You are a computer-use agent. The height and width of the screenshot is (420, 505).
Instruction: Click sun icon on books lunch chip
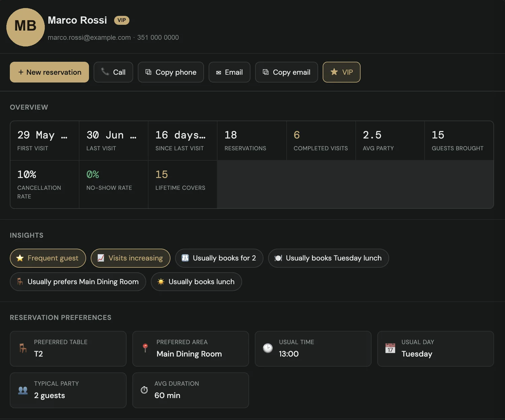click(161, 281)
